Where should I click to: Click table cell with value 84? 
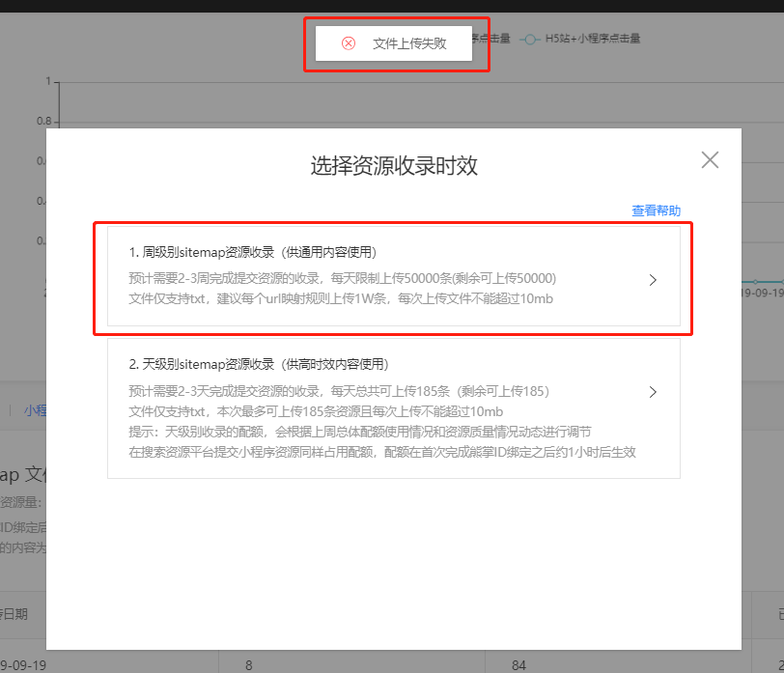[518, 665]
